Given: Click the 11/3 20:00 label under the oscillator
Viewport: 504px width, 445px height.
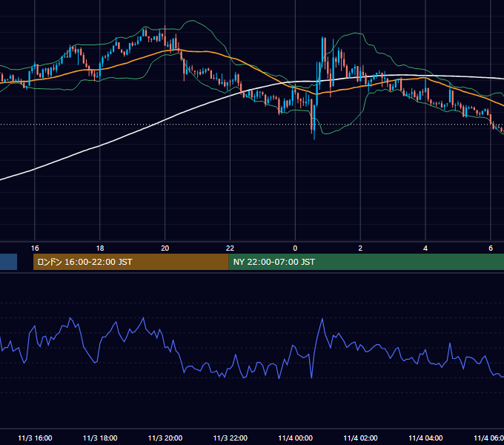Looking at the screenshot, I should [165, 438].
